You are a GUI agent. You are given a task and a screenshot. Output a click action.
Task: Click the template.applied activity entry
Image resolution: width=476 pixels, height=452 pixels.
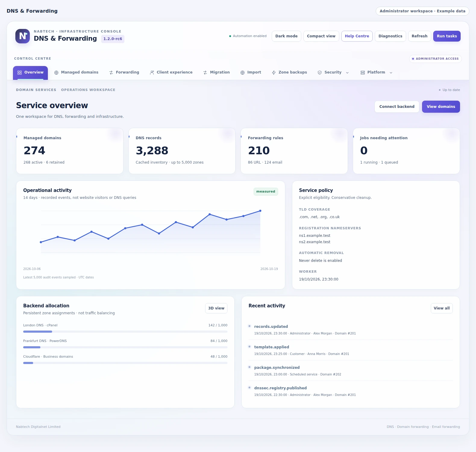(351, 350)
